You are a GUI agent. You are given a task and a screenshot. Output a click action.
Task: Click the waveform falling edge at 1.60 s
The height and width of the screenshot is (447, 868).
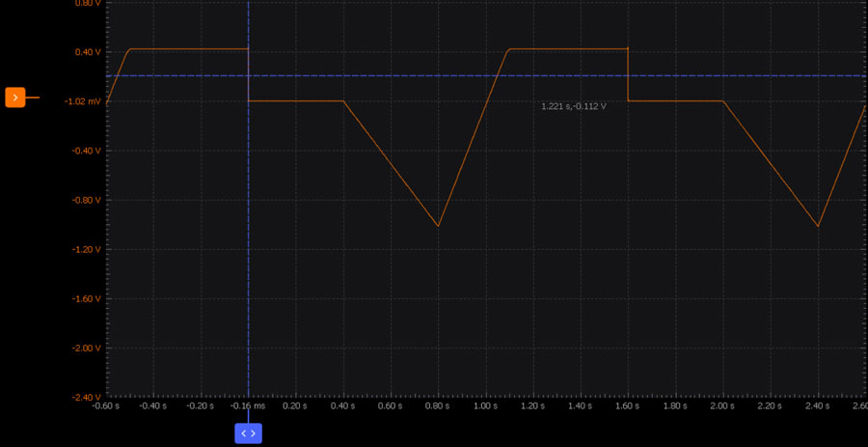(628, 75)
